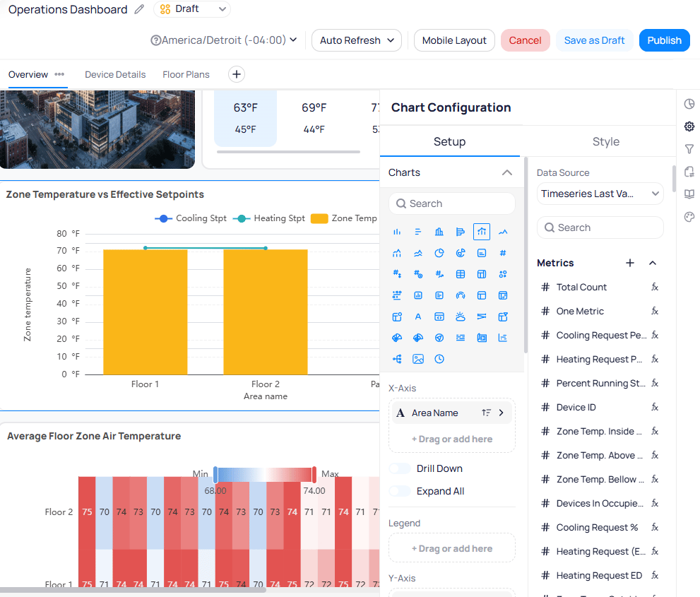Click the Mobile Layout button
Viewport: 700px width, 597px height.
[454, 40]
